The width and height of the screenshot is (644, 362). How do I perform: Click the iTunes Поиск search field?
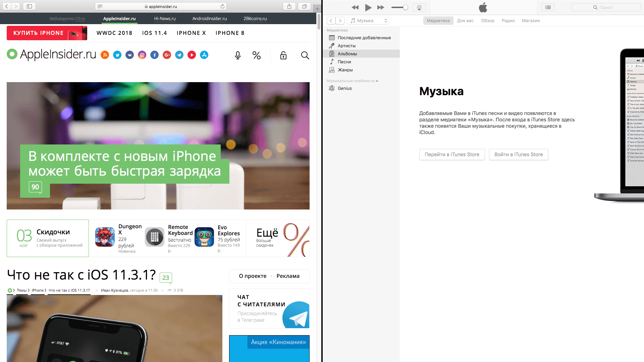pyautogui.click(x=606, y=7)
